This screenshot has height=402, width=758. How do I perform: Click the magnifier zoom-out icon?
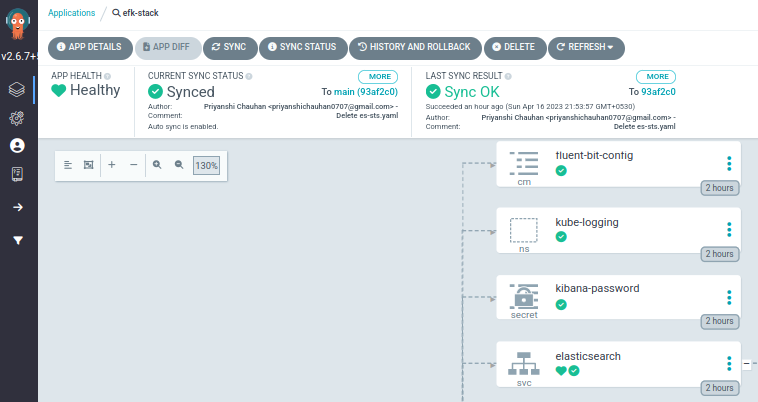pos(179,165)
